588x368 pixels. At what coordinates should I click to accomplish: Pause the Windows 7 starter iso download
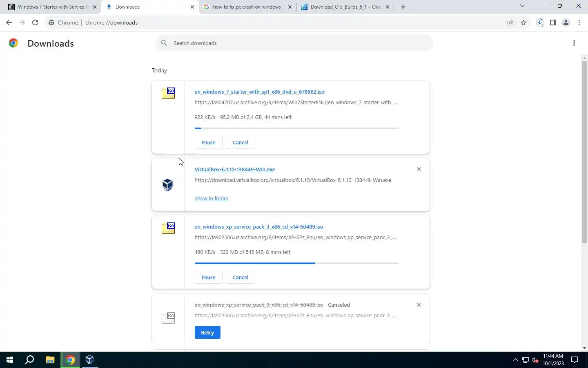[208, 142]
